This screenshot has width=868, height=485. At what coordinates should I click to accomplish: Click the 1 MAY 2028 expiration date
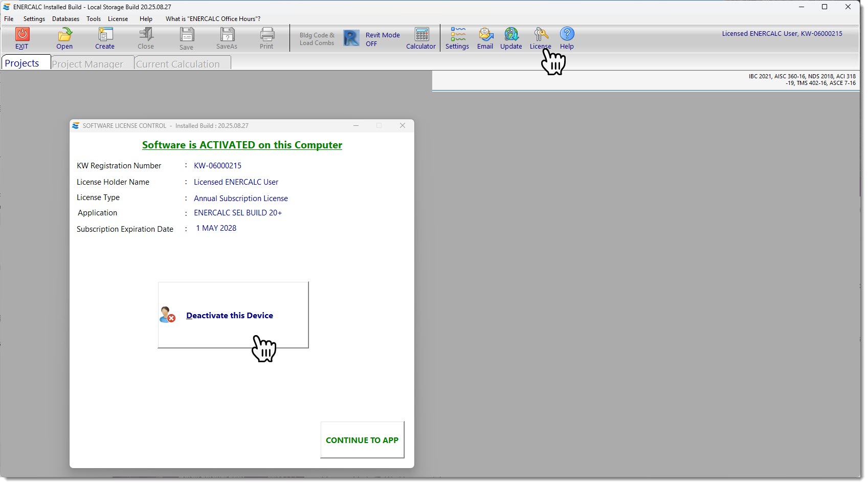coord(216,228)
